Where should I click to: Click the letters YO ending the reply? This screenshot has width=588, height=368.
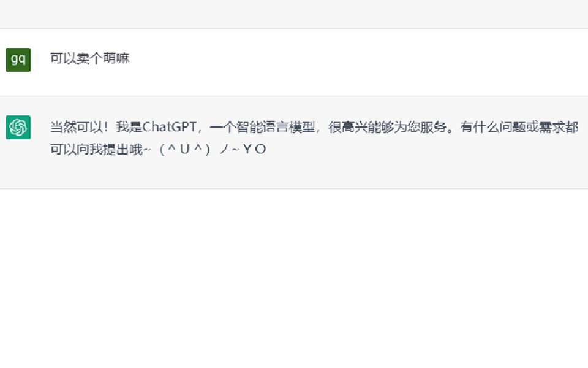coord(254,150)
